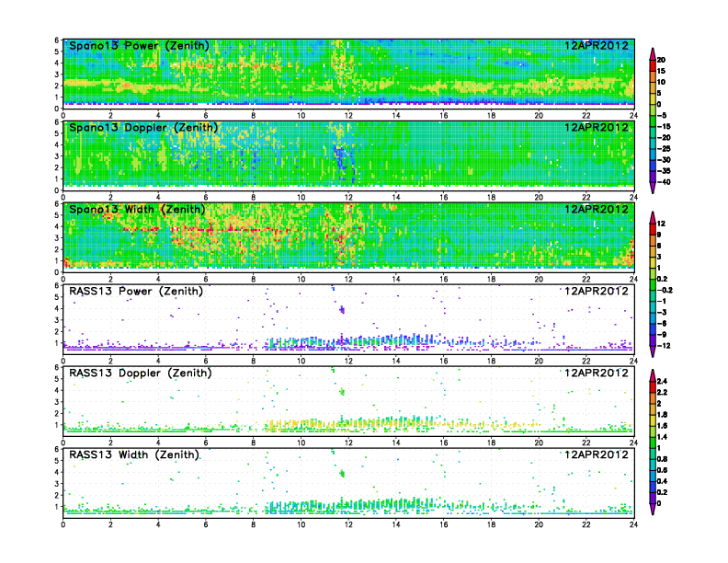Image resolution: width=728 pixels, height=563 pixels.
Task: Click the "Spano13 Width (Zenith)" panel title
Action: 137,210
